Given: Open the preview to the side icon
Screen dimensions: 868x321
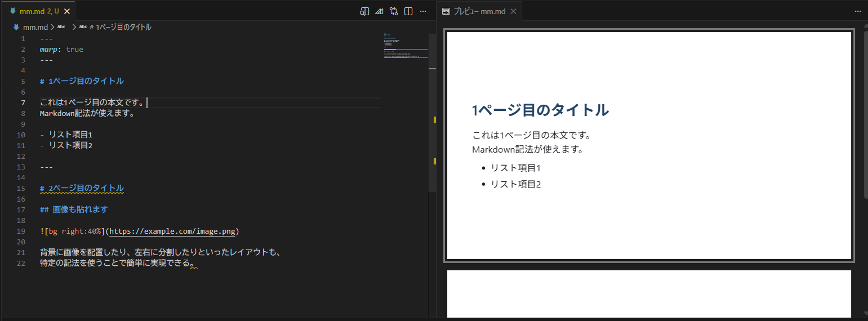Looking at the screenshot, I should 364,11.
